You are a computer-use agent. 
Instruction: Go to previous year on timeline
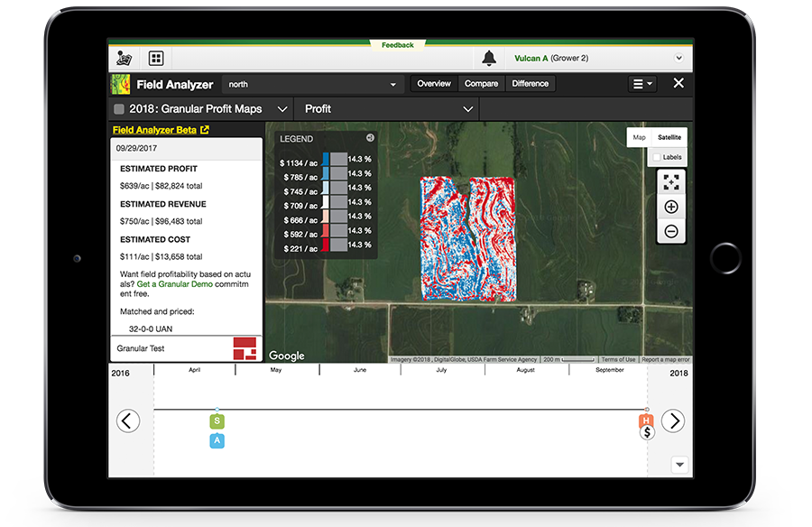tap(128, 421)
